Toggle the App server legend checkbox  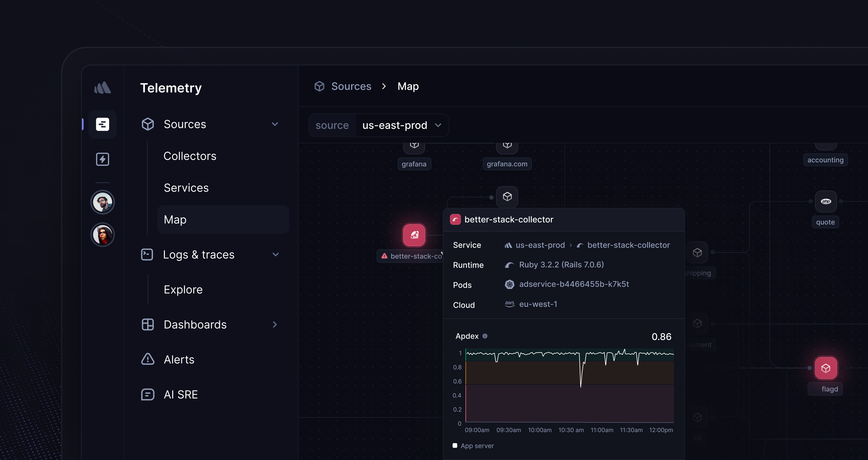pos(455,445)
